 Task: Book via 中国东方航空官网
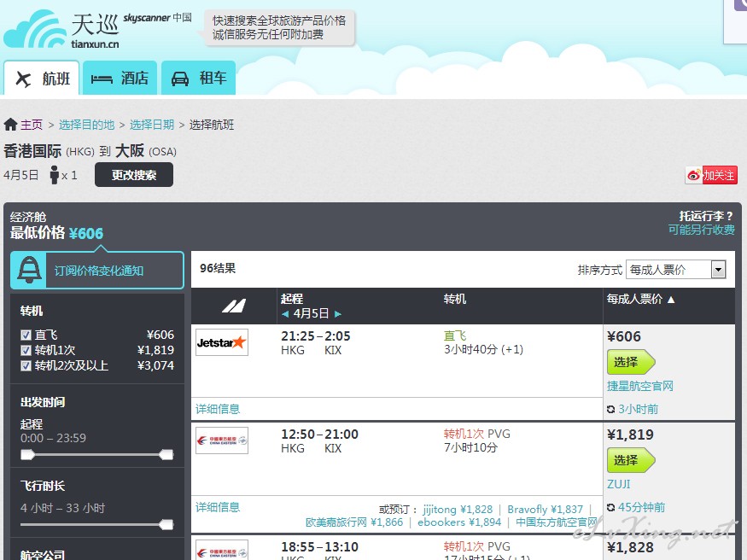click(557, 522)
